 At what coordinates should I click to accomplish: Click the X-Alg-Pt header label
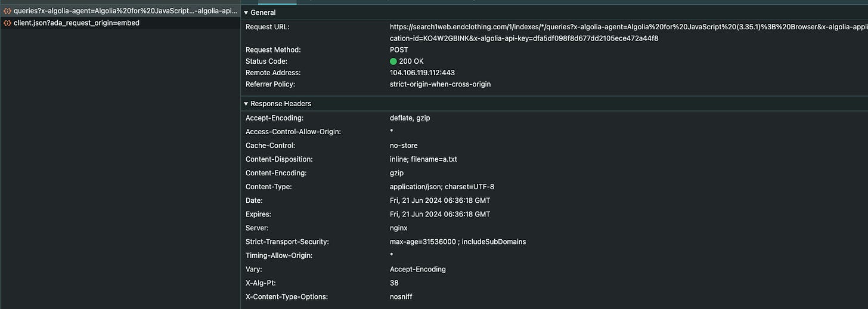[261, 283]
